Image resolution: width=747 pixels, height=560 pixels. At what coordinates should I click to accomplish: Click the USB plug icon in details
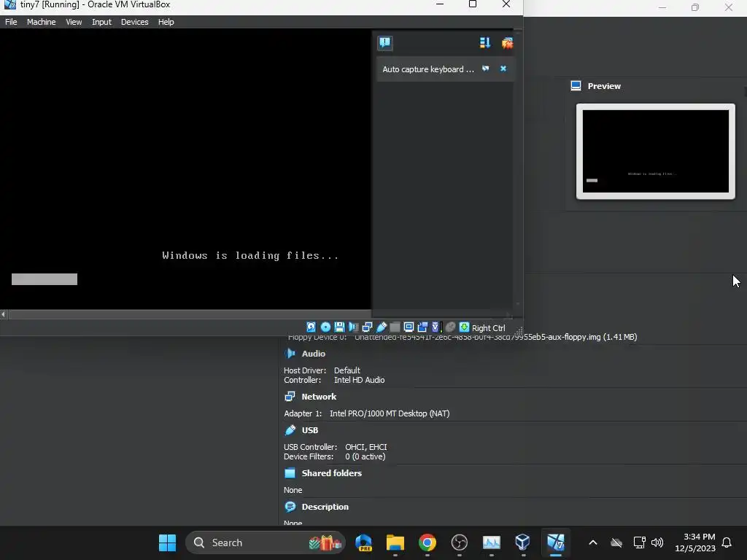[290, 430]
